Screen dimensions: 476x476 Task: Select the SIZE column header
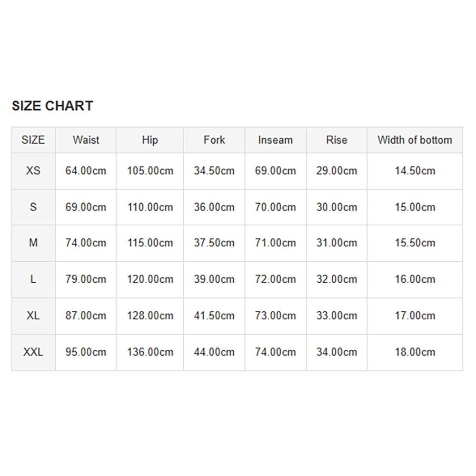click(33, 140)
